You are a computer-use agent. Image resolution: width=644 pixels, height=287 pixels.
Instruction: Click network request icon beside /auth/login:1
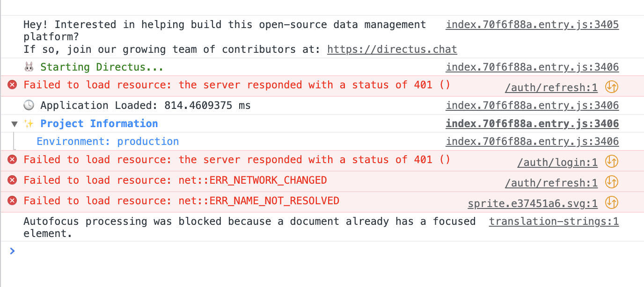pos(612,161)
